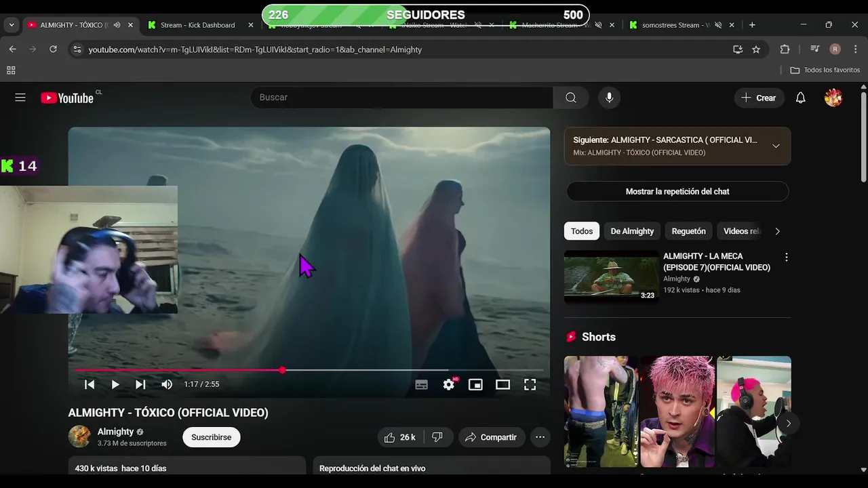Open LA MECA Episode 7 thumbnail

pos(611,277)
